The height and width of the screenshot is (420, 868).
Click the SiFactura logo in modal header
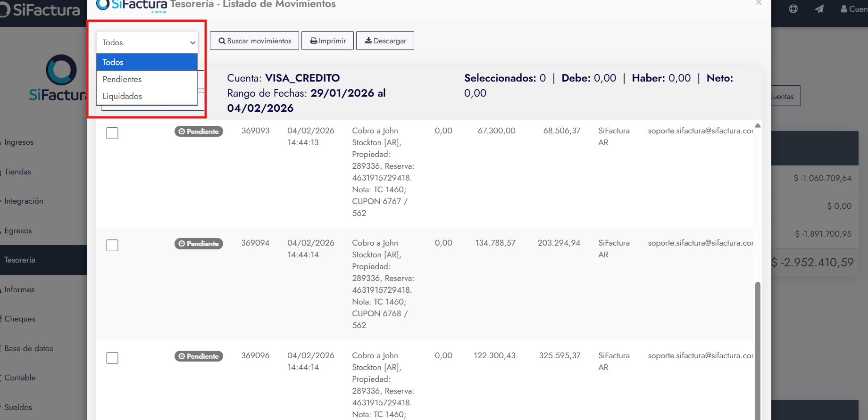[x=132, y=5]
